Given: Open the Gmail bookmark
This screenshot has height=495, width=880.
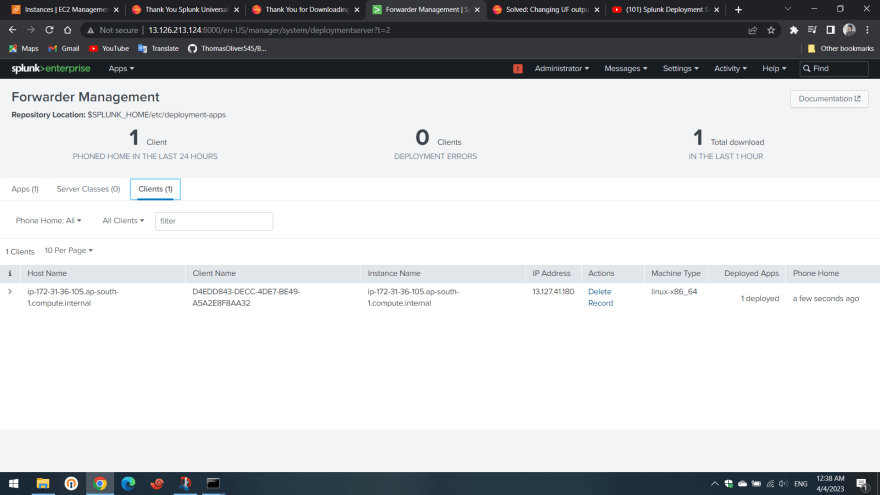Looking at the screenshot, I should [63, 48].
